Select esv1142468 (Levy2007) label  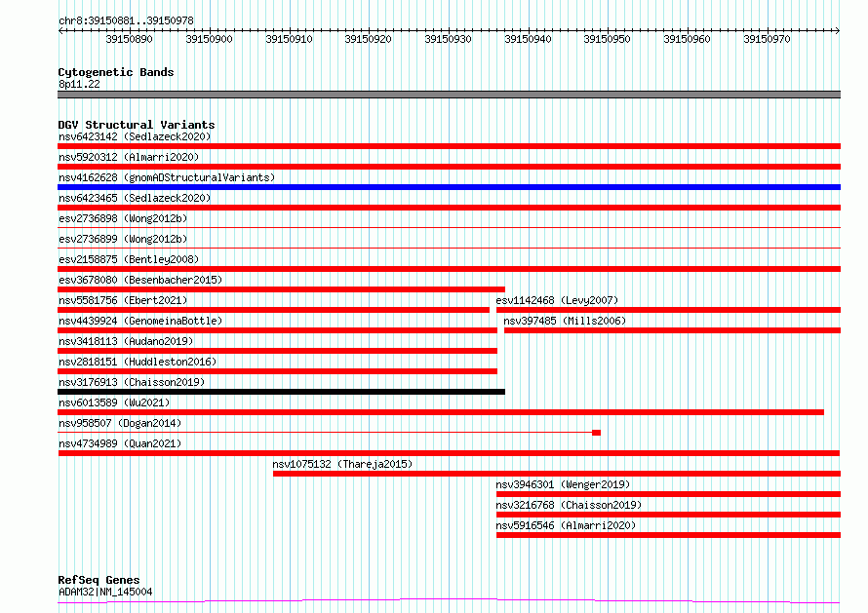[557, 300]
